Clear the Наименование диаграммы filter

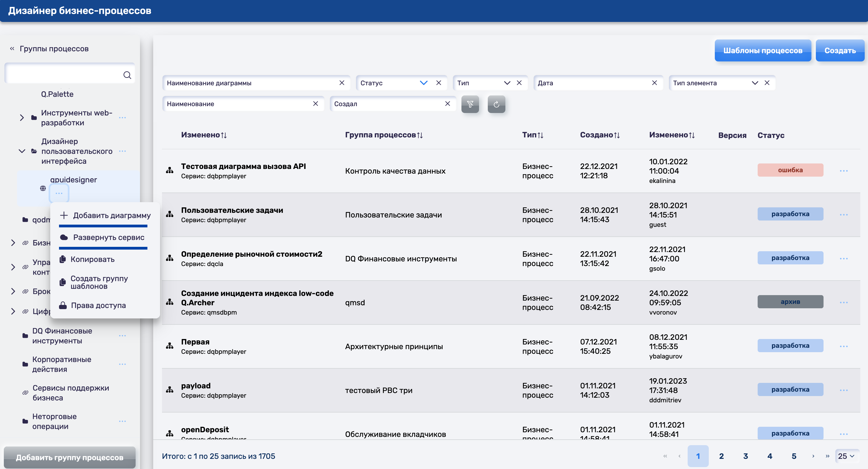click(342, 83)
